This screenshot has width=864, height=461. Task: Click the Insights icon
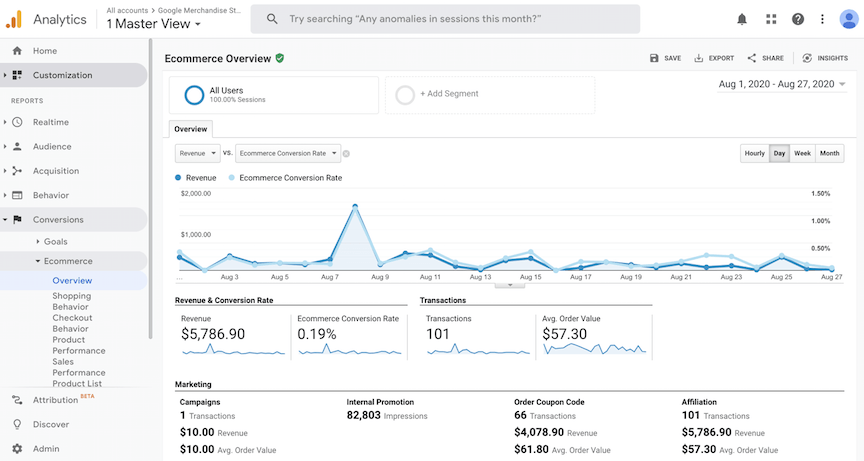coord(807,58)
